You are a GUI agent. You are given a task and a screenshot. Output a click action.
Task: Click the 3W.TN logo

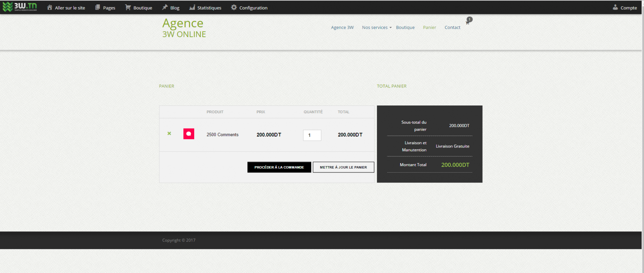tap(20, 7)
